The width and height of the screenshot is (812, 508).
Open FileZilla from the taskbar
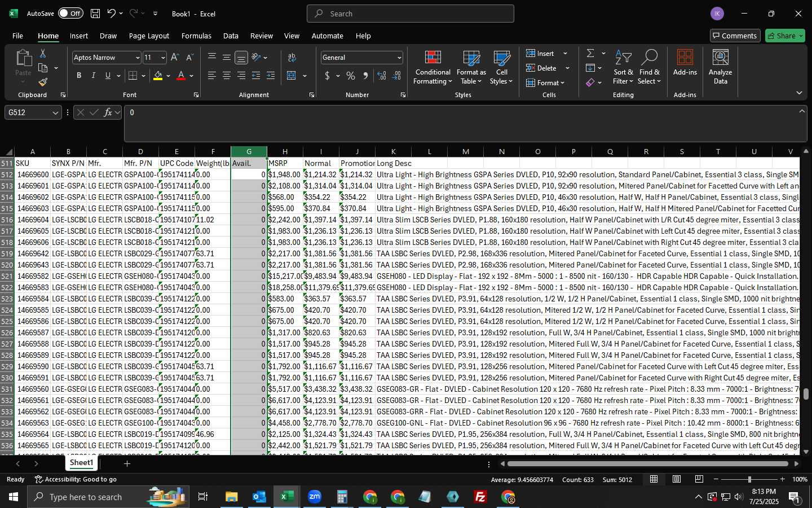(x=480, y=497)
